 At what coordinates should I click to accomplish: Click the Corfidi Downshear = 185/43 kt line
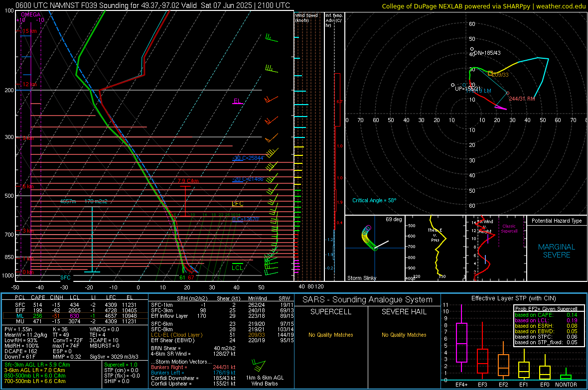(193, 378)
